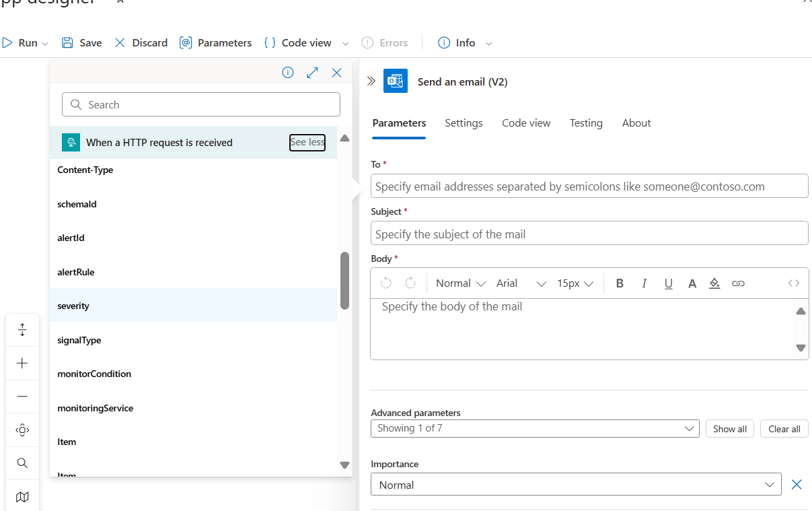Image resolution: width=812 pixels, height=511 pixels.
Task: Click the Show all button
Action: [x=730, y=429]
